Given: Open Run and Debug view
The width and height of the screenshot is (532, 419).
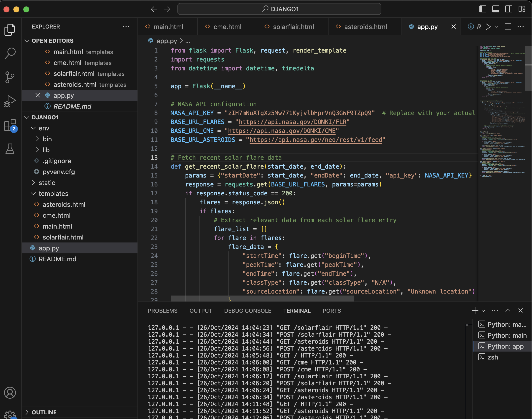Looking at the screenshot, I should pyautogui.click(x=10, y=101).
